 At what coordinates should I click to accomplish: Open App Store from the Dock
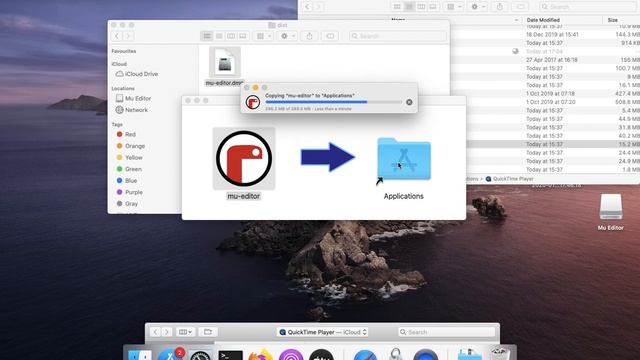[x=170, y=355]
